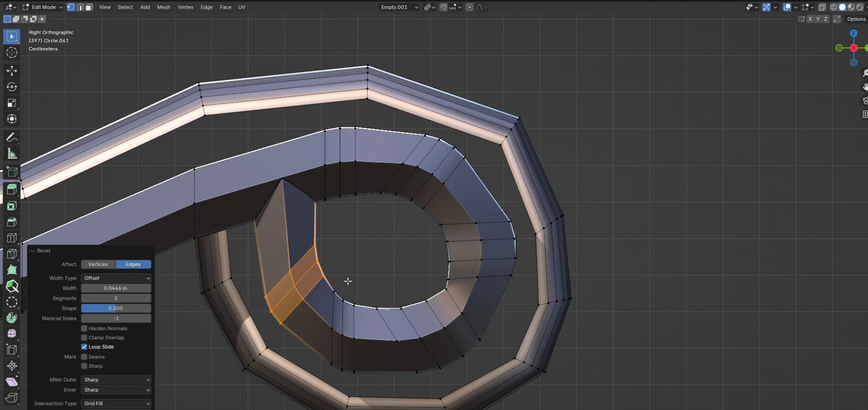Open the Add menu
Image resolution: width=868 pixels, height=410 pixels.
point(145,7)
